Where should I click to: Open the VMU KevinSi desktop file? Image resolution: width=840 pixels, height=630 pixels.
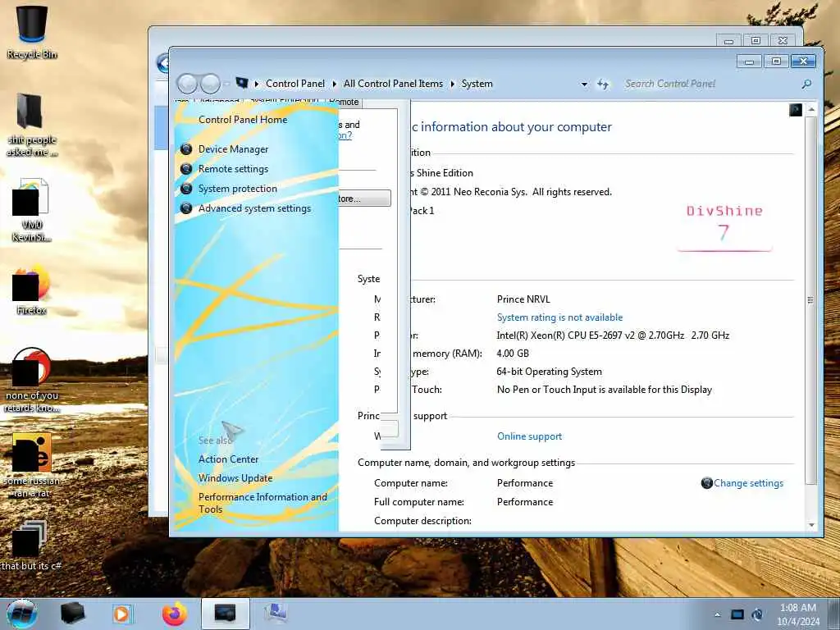click(32, 210)
